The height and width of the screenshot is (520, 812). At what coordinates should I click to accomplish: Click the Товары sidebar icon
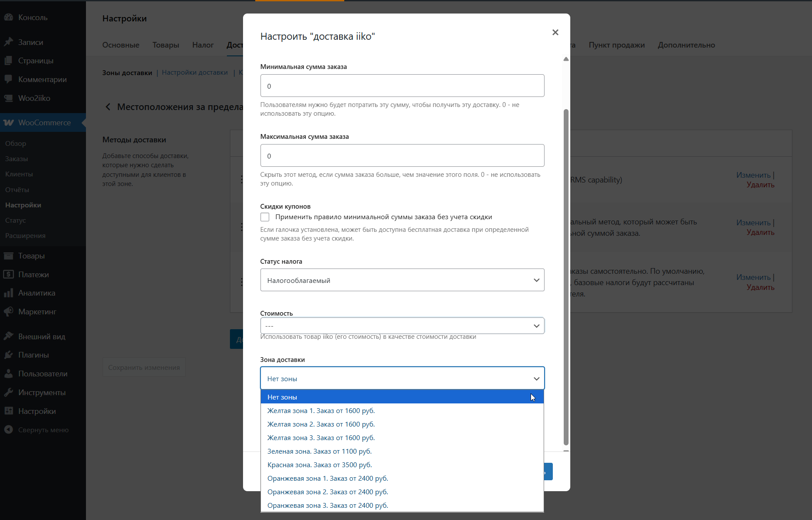pos(8,256)
